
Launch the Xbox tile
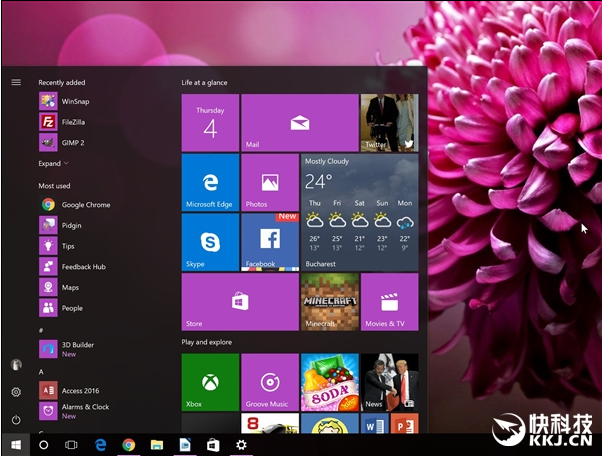click(210, 382)
